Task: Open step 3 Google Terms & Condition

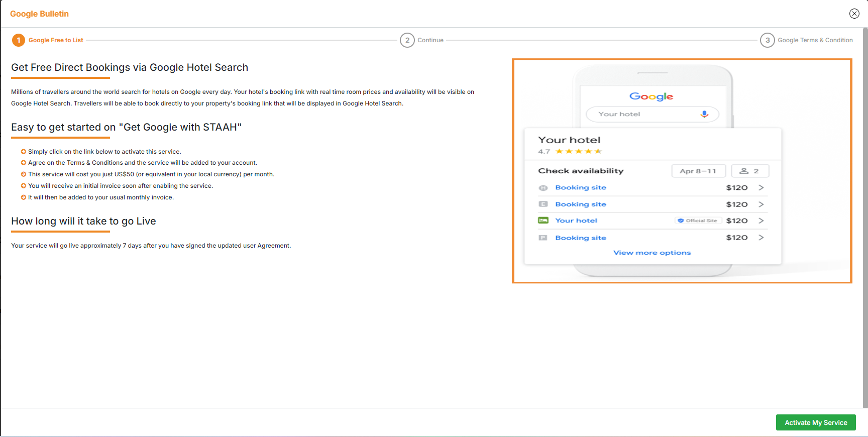Action: tap(767, 40)
